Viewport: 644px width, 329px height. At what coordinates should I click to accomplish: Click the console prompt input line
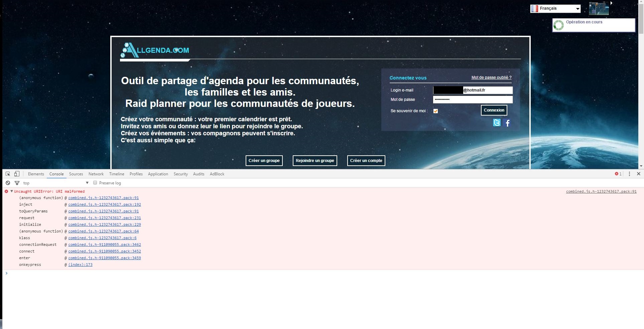point(323,273)
